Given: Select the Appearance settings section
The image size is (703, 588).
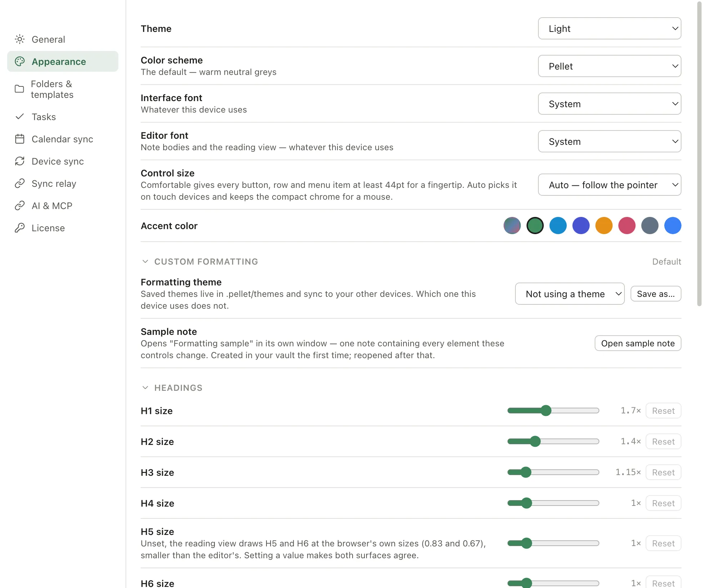Looking at the screenshot, I should pyautogui.click(x=63, y=62).
